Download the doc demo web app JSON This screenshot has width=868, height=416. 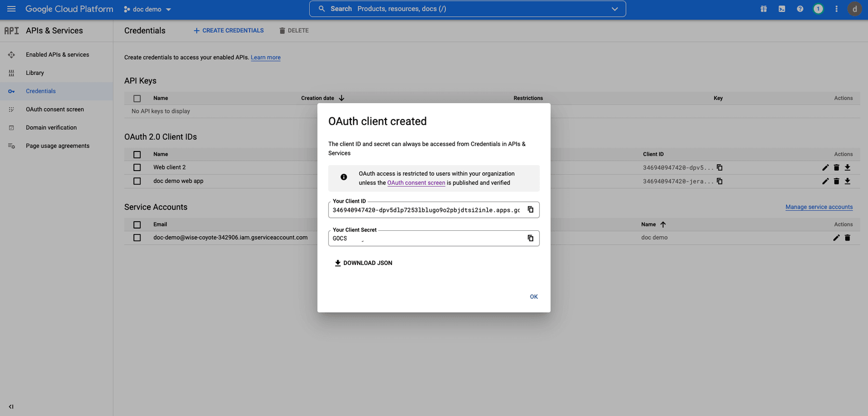[x=847, y=181]
